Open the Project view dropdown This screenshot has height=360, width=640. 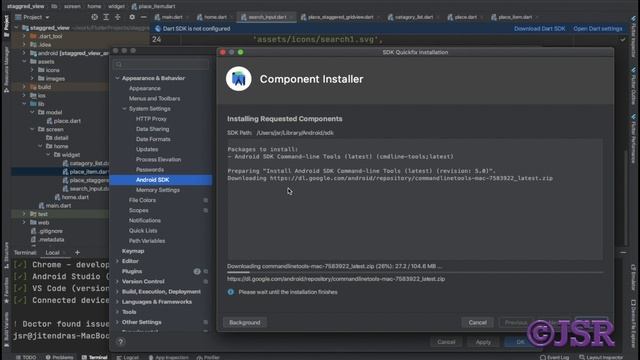coord(32,17)
